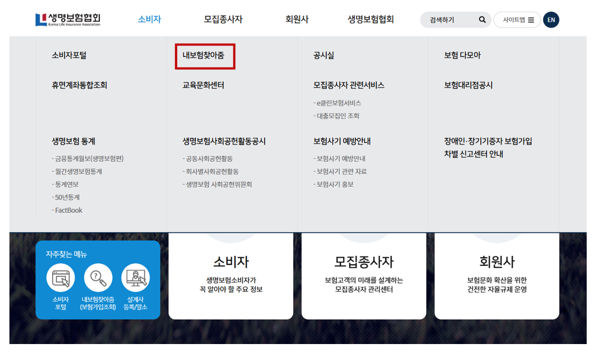The height and width of the screenshot is (364, 595).
Task: Open the e클린보험서비스 submenu link
Action: coord(338,103)
